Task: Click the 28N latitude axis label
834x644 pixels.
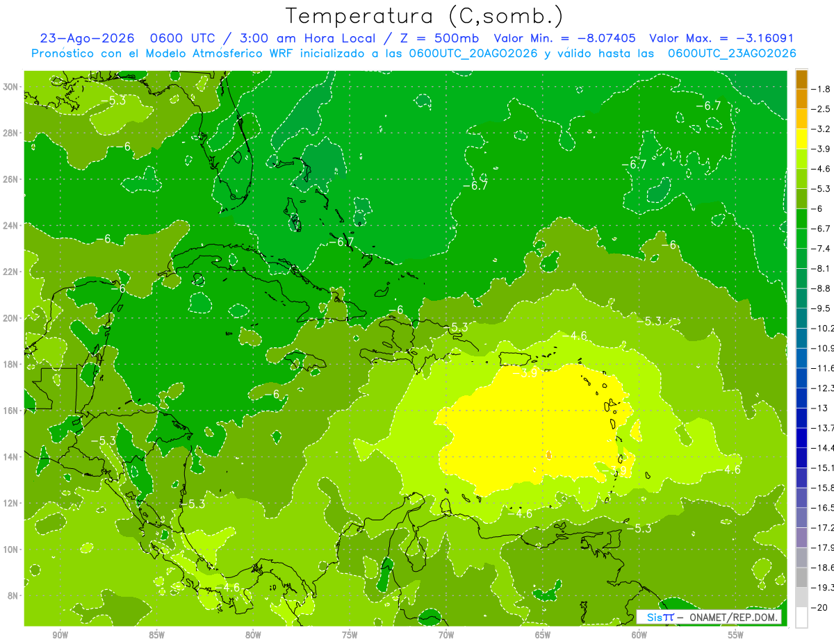Action: tap(12, 133)
